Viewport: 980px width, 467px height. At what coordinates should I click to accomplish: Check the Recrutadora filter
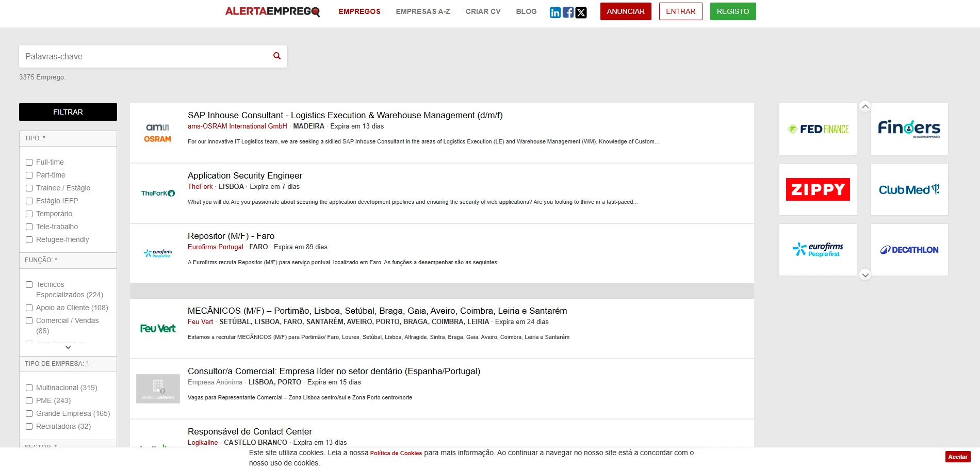click(29, 426)
